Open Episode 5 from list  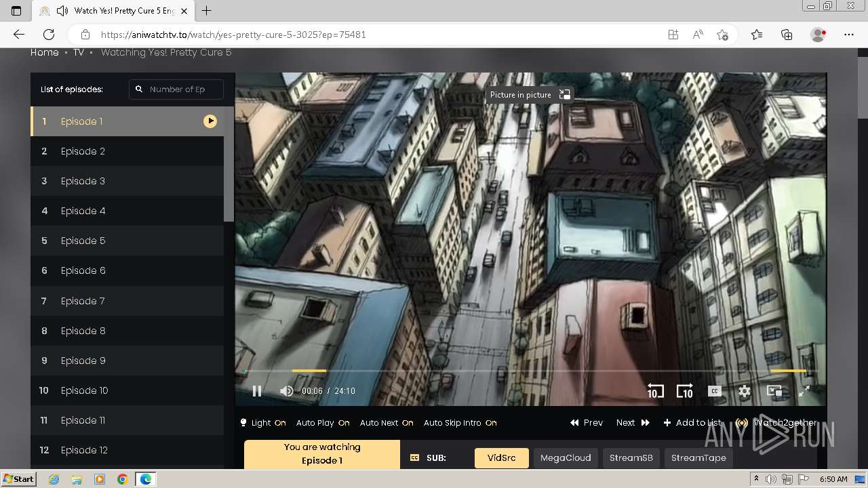click(x=127, y=241)
